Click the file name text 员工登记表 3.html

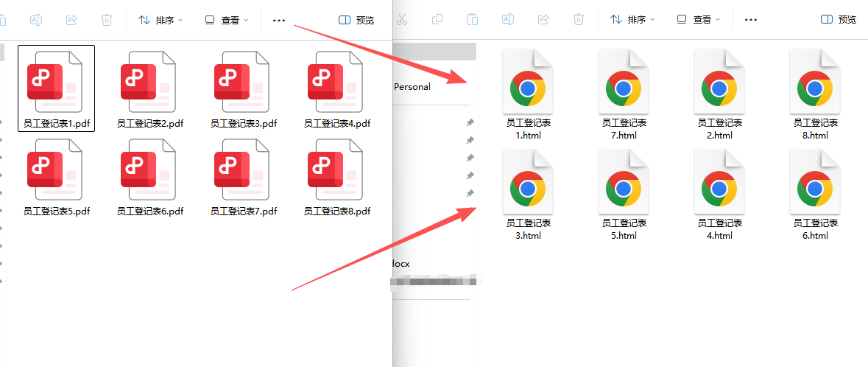[528, 229]
